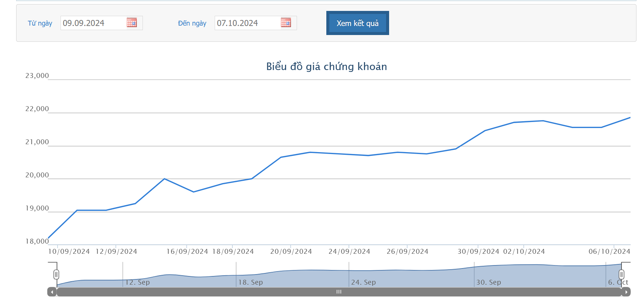The width and height of the screenshot is (644, 305).
Task: Click the scrollbar thumb grip in center
Action: pos(339,292)
